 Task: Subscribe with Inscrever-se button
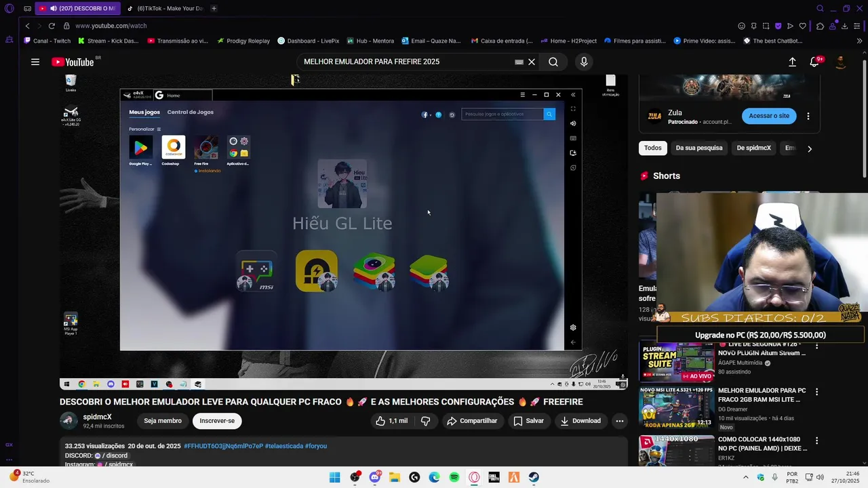(x=217, y=421)
